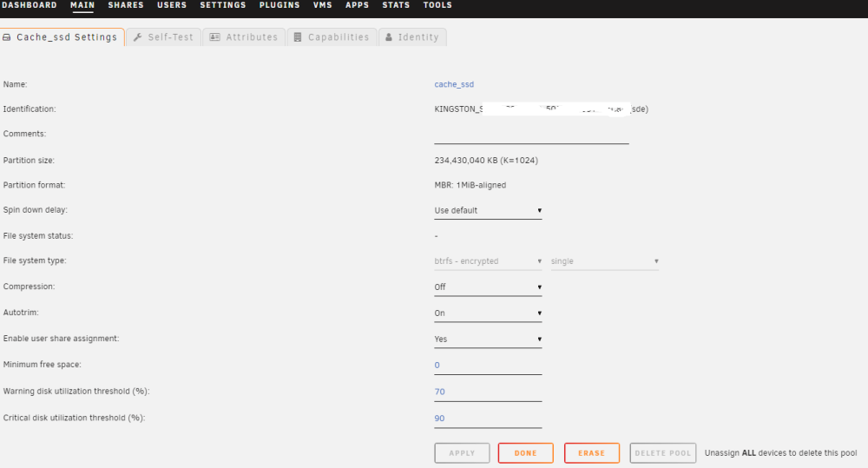868x468 pixels.
Task: Open the Settings menu
Action: coord(222,5)
